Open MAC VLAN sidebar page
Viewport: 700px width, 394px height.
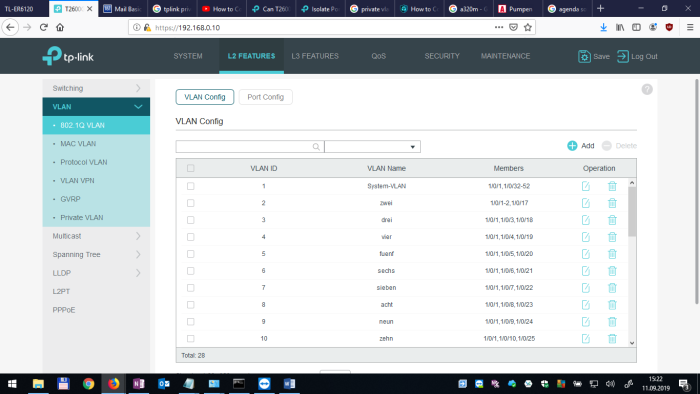tap(78, 144)
